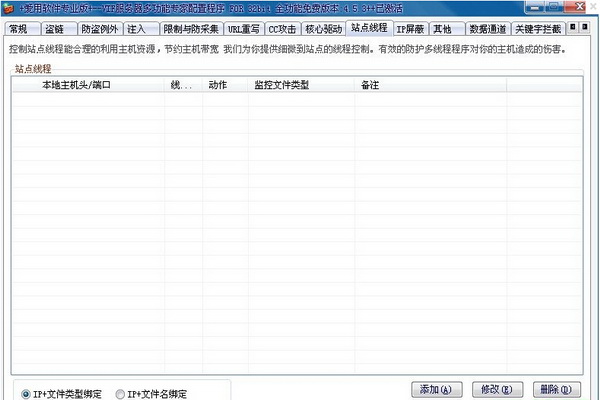Screen dimensions: 600x400
Task: Open the URL重写 tab
Action: click(x=244, y=29)
